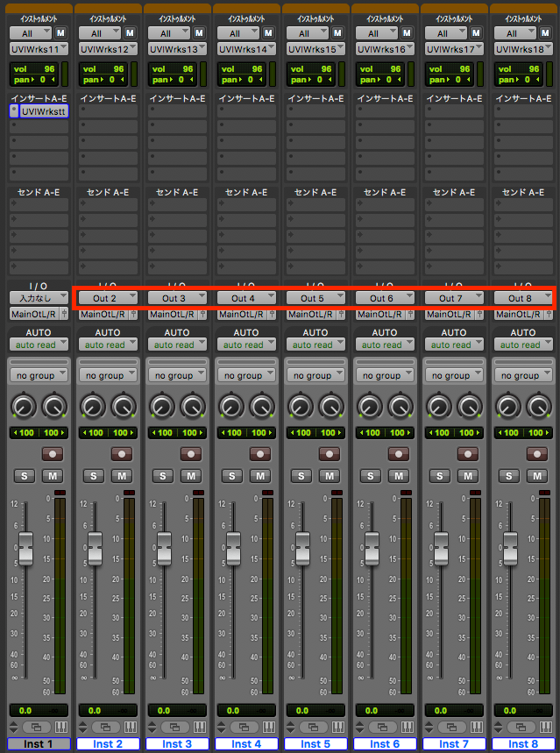Viewport: 560px width, 753px height.
Task: Click the Inst 1 volume fader handle
Action: (25, 549)
